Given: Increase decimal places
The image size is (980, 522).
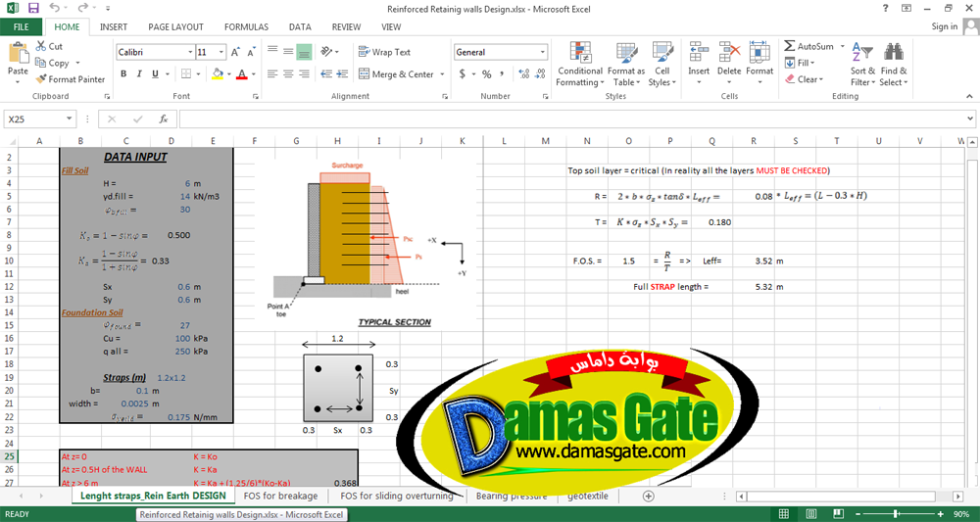Looking at the screenshot, I should (x=523, y=73).
